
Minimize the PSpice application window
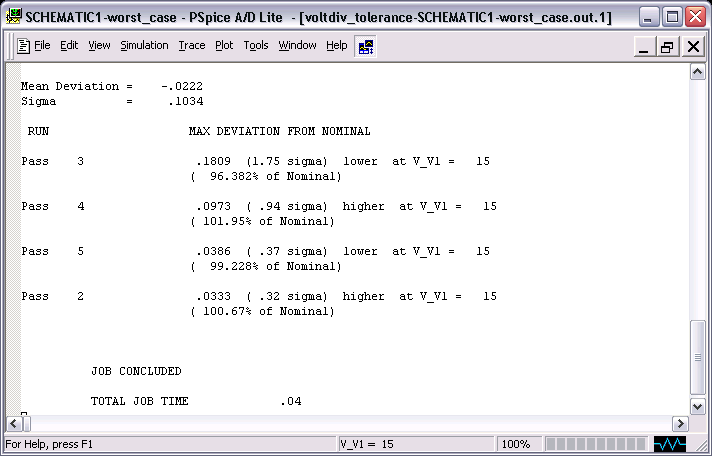648,17
